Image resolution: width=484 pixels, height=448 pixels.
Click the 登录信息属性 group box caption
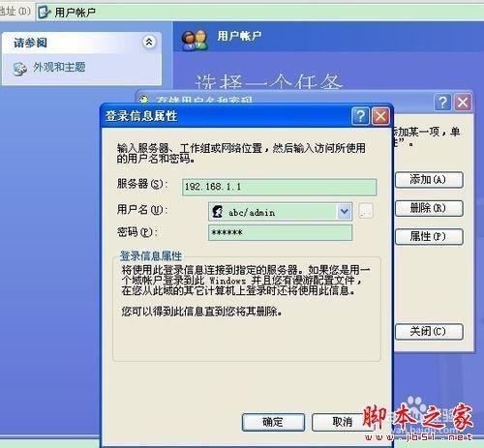tap(151, 256)
